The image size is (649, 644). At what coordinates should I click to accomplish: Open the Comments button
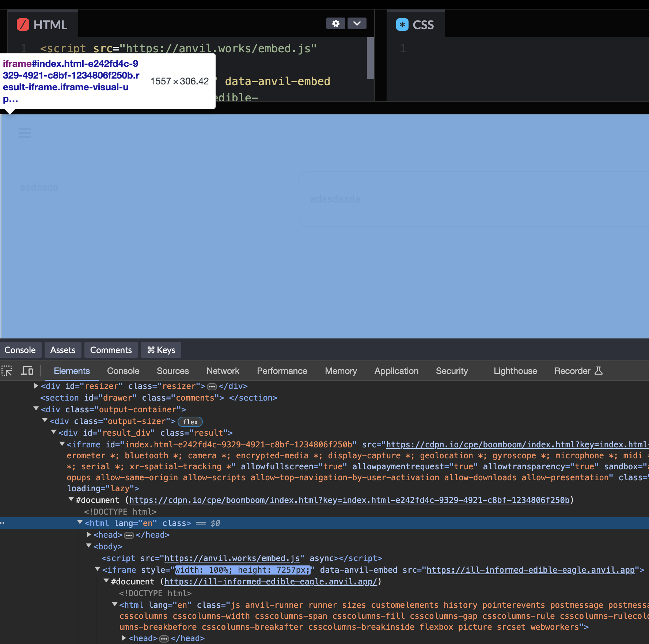[111, 350]
